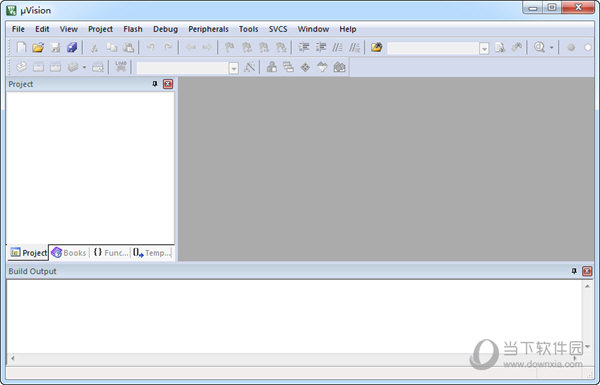
Task: Open the dropdown arrow beside Batch Build
Action: pyautogui.click(x=84, y=67)
